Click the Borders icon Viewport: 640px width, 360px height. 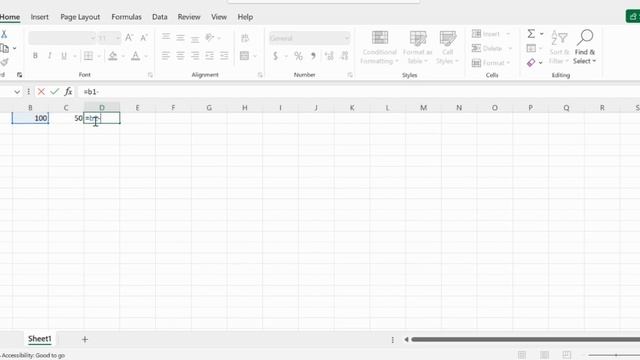(88, 56)
